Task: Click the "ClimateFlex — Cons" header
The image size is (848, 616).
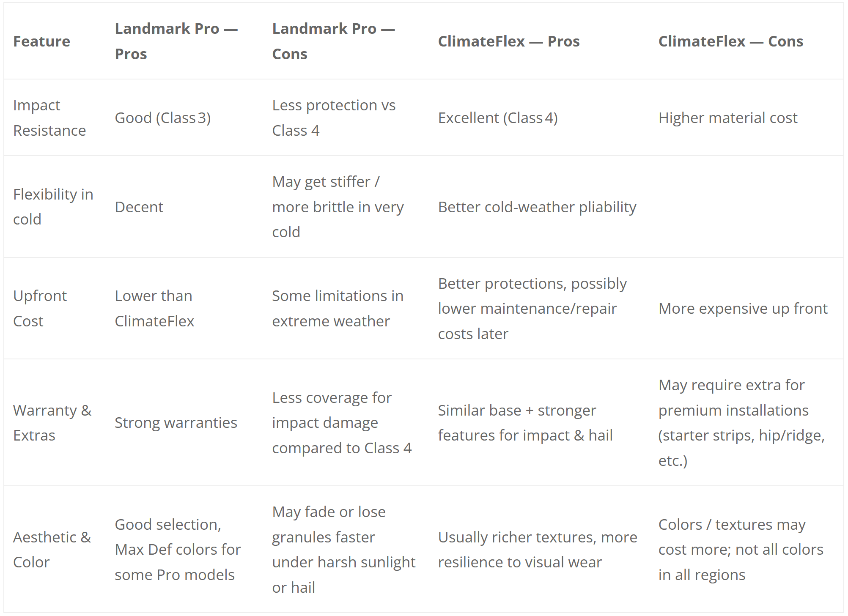Action: pos(730,41)
